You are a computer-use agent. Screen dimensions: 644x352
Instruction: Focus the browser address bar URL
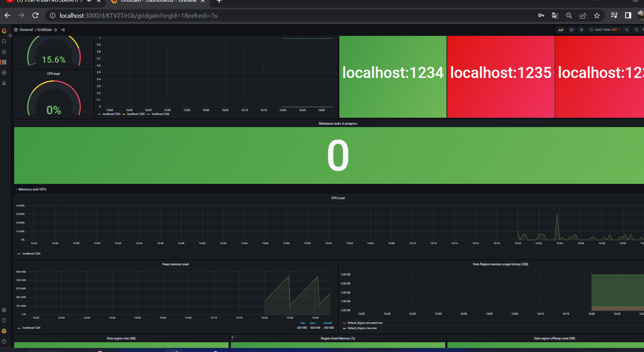138,16
